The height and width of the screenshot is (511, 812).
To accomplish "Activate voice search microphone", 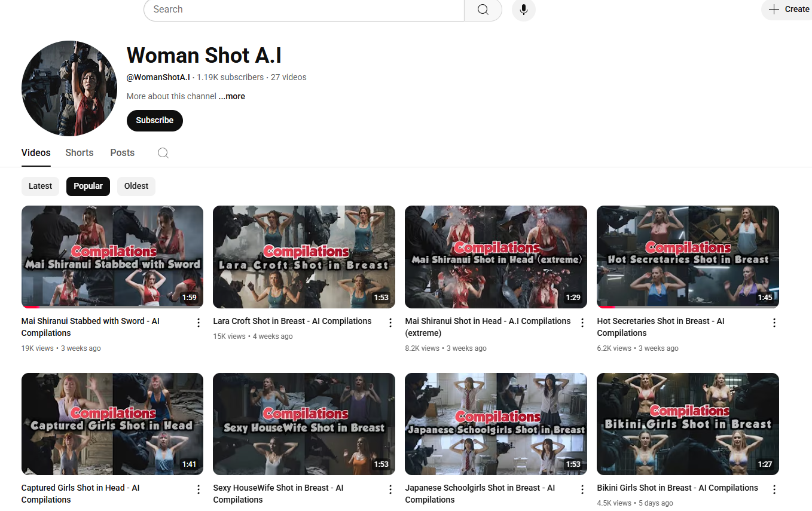I will click(x=524, y=10).
